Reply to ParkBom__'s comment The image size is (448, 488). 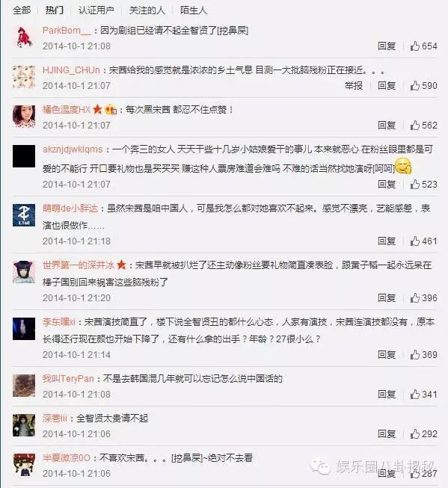(387, 46)
